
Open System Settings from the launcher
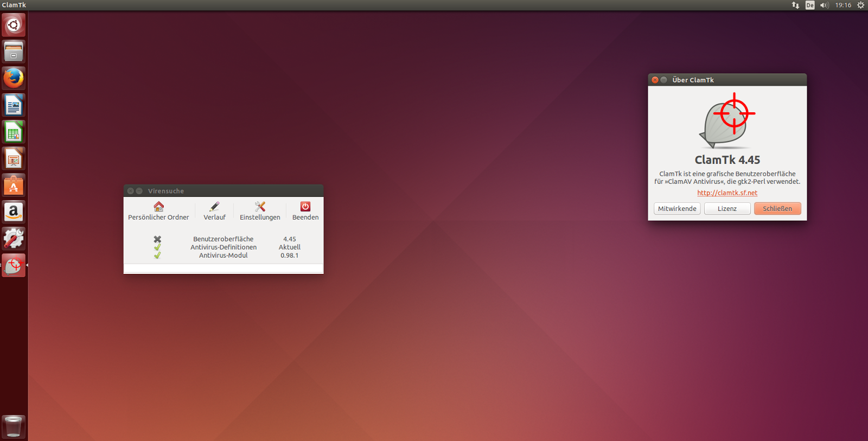[14, 238]
